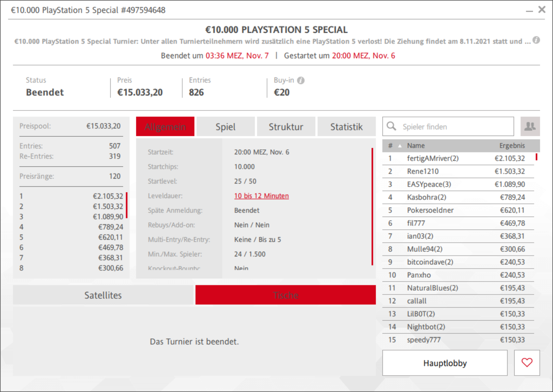Click the Preisränge value 120
Viewport: 553px width, 392px height.
(115, 176)
